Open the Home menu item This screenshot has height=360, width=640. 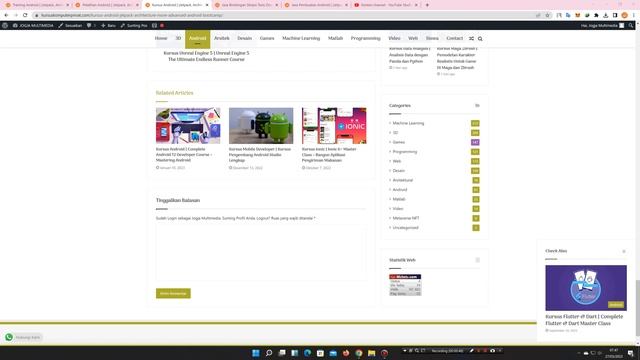click(x=161, y=38)
